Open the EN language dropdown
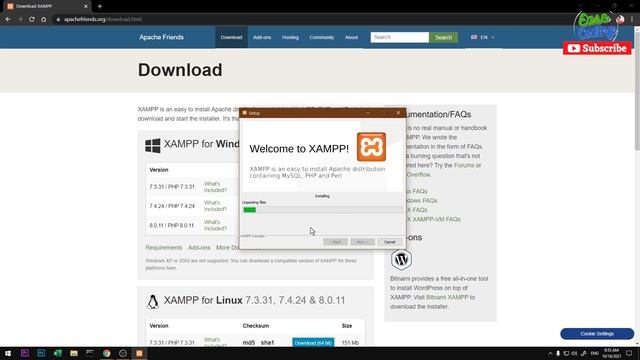The height and width of the screenshot is (360, 640). (x=482, y=37)
